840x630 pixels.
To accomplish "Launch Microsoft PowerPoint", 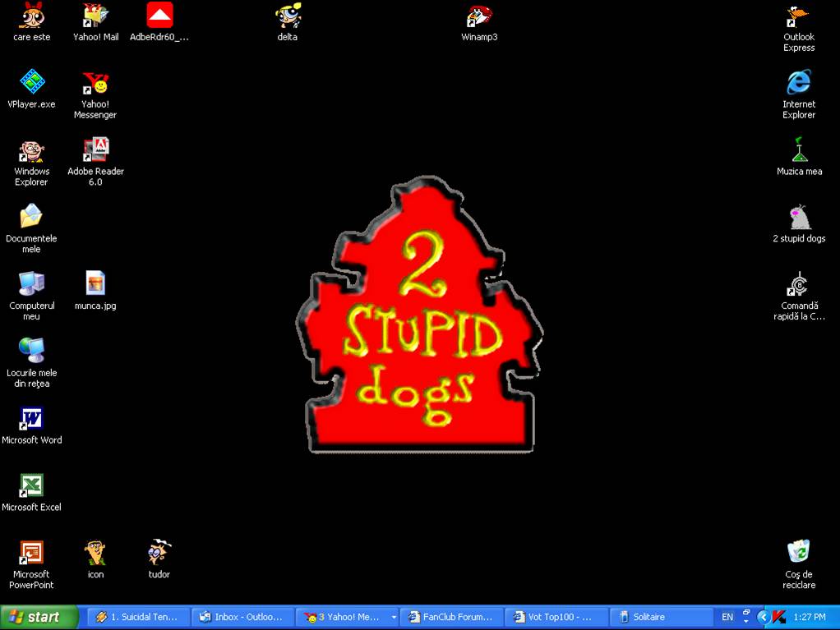I will click(31, 552).
